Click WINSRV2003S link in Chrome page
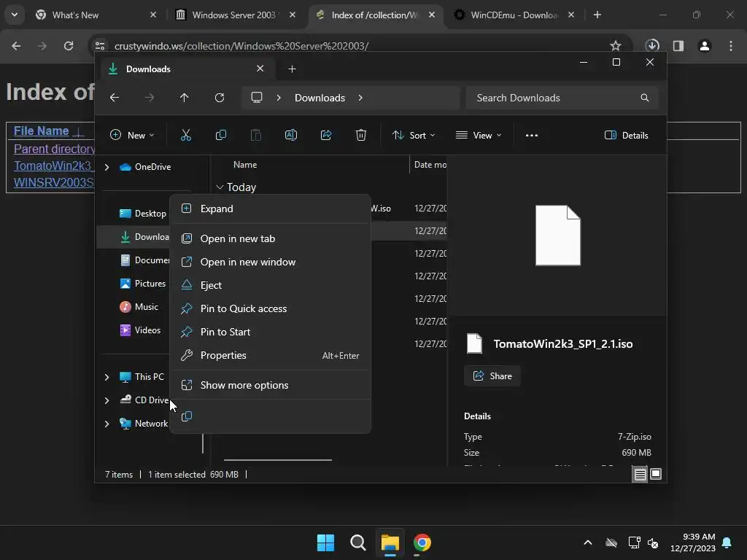 coord(54,182)
